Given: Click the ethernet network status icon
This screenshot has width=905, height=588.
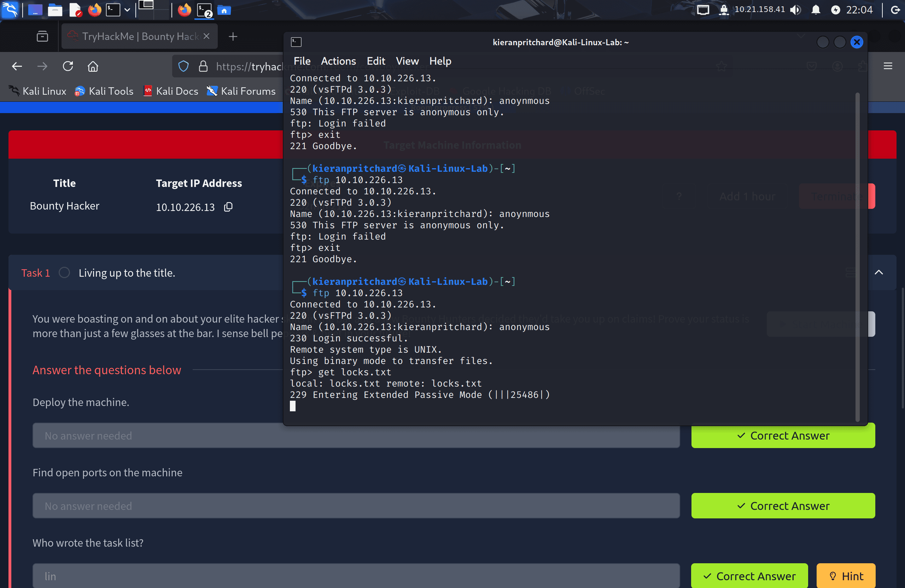Looking at the screenshot, I should 703,10.
